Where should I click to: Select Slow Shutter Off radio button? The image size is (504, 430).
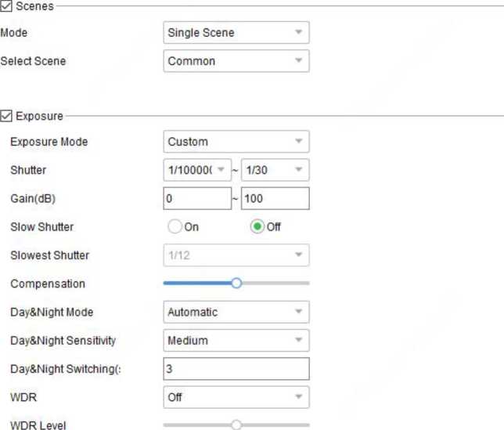pyautogui.click(x=257, y=227)
